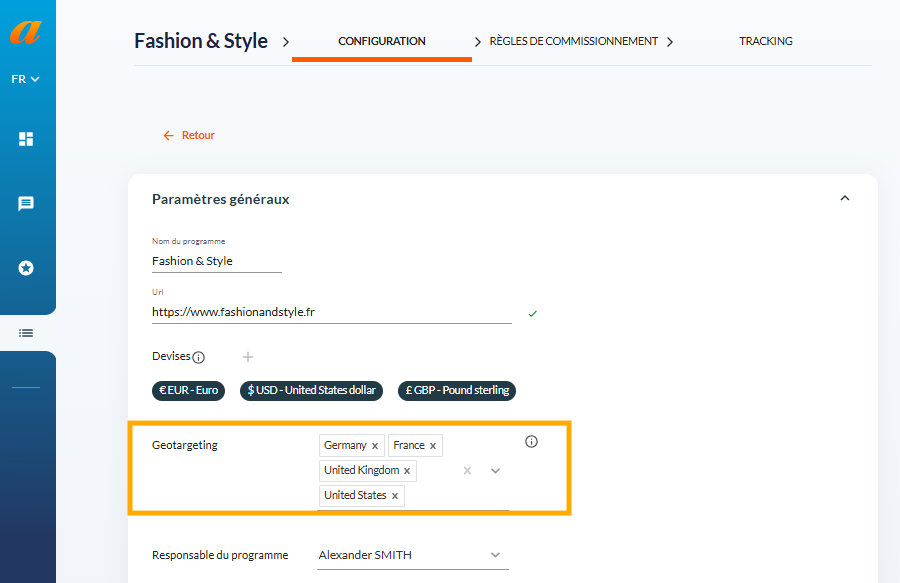Switch to Règles de commissionnement tab
900x583 pixels.
click(573, 41)
